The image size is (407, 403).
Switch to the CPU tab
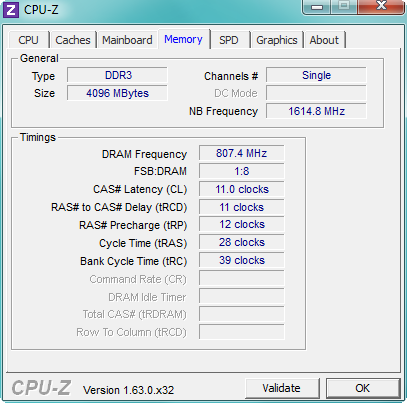[x=29, y=40]
